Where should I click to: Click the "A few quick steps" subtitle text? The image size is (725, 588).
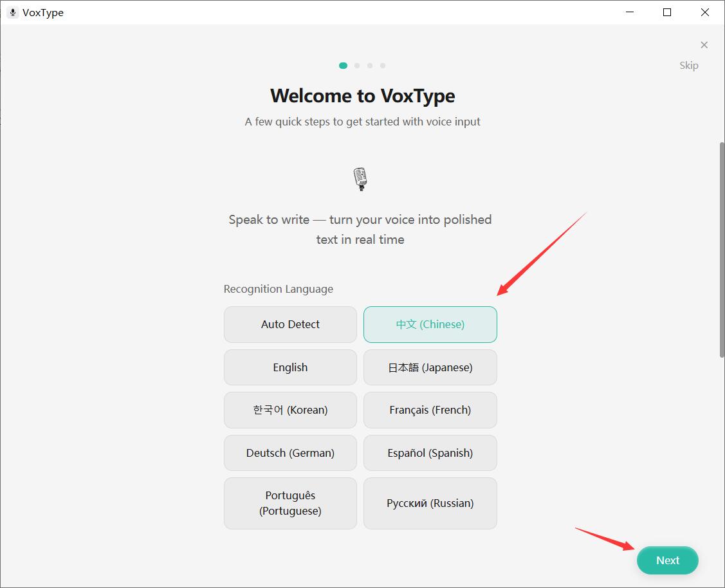point(363,122)
